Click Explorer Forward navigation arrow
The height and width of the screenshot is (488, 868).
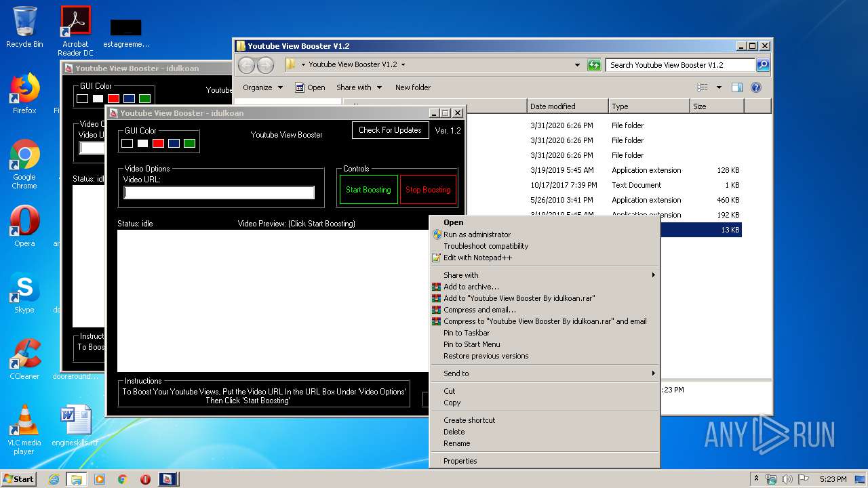coord(265,65)
